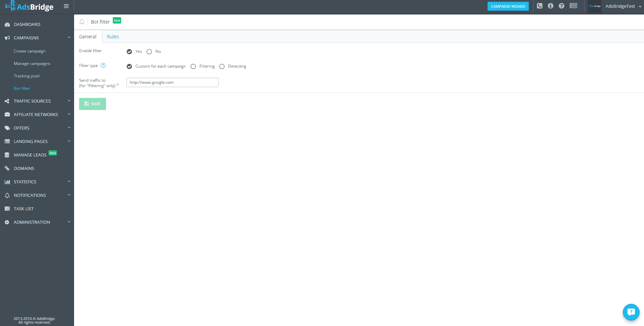Click the phone contact icon
The width and height of the screenshot is (644, 326).
click(540, 6)
